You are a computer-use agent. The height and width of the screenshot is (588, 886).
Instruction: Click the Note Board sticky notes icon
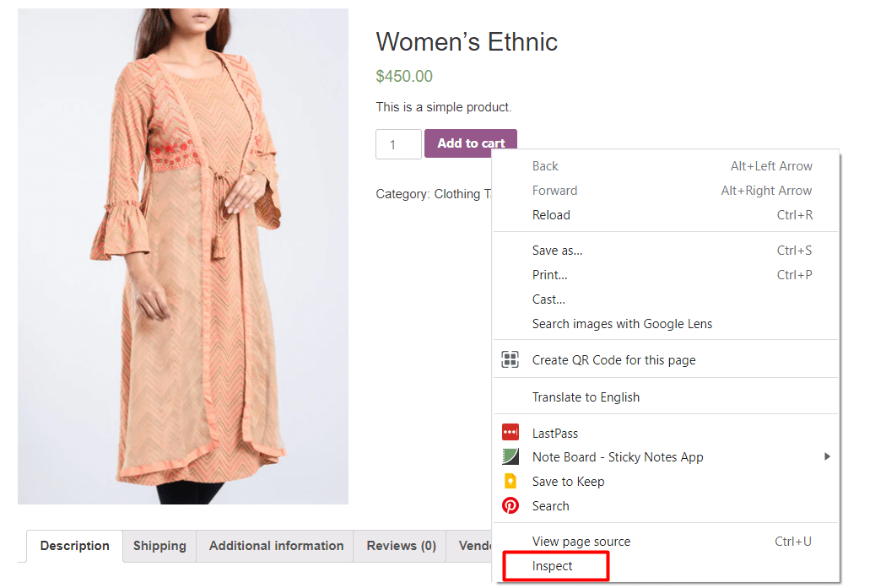coord(510,456)
